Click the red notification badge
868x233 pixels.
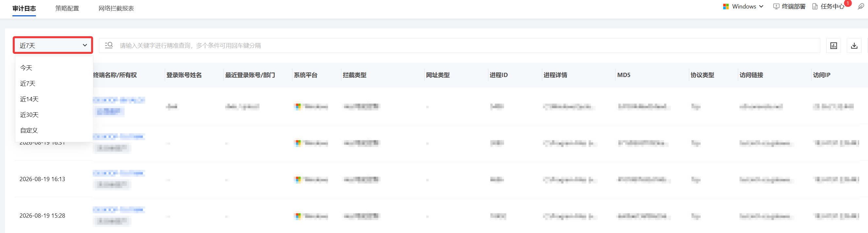click(x=848, y=3)
